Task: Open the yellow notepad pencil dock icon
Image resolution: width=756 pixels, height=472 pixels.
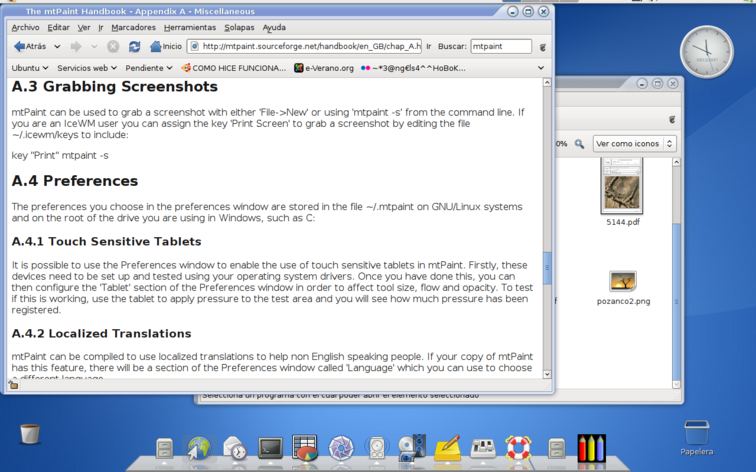Action: point(447,448)
